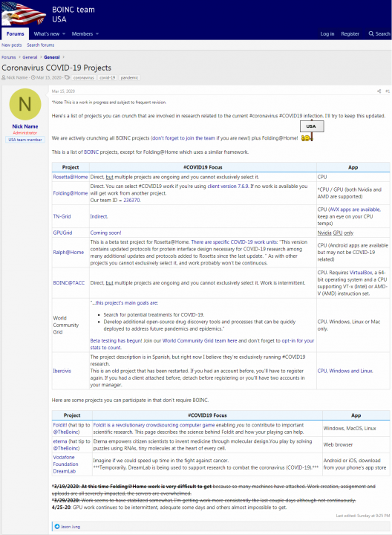The height and width of the screenshot is (535, 392).
Task: Open the Ralph@Home project link
Action: [x=68, y=253]
